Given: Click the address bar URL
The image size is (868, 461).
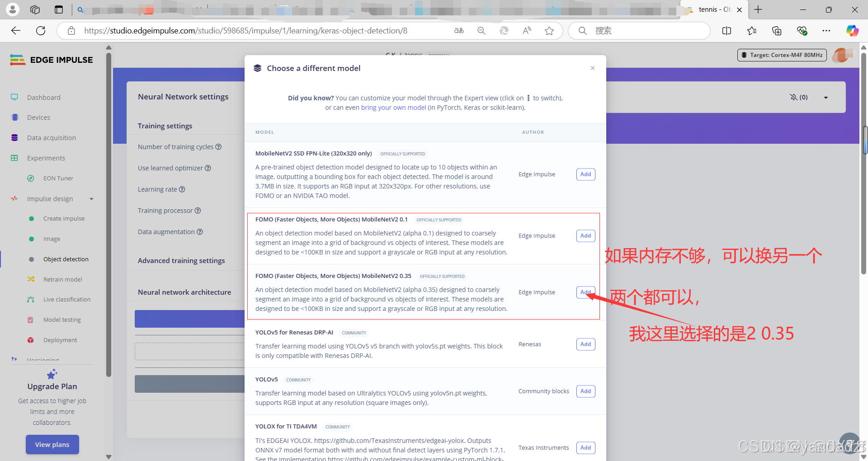Looking at the screenshot, I should coord(245,31).
